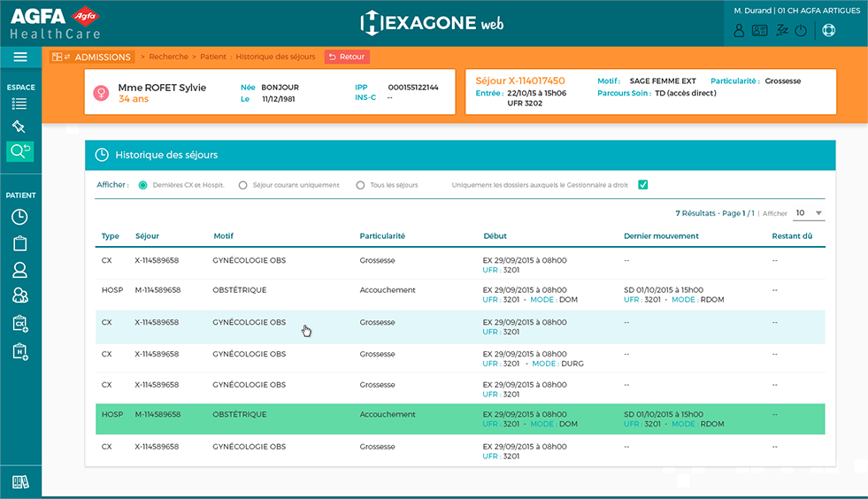The image size is (868, 499).
Task: Open the group of people icon in sidebar
Action: tap(20, 296)
